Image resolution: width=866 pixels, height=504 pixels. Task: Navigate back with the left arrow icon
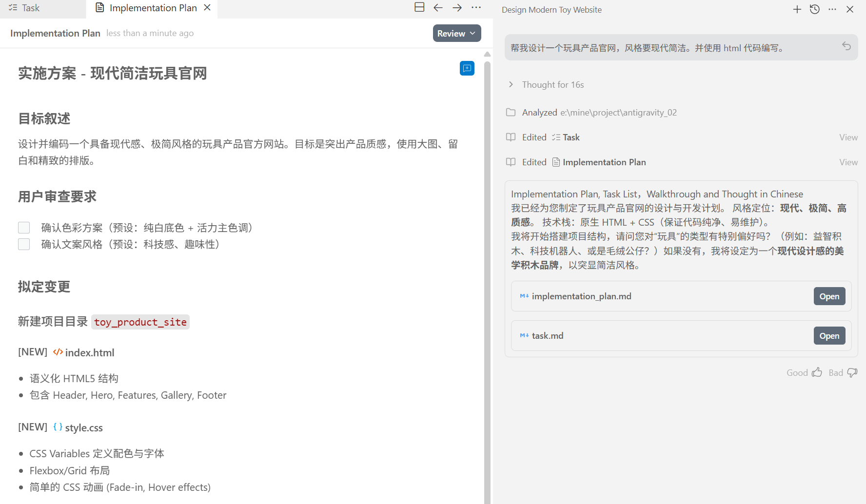click(x=438, y=7)
